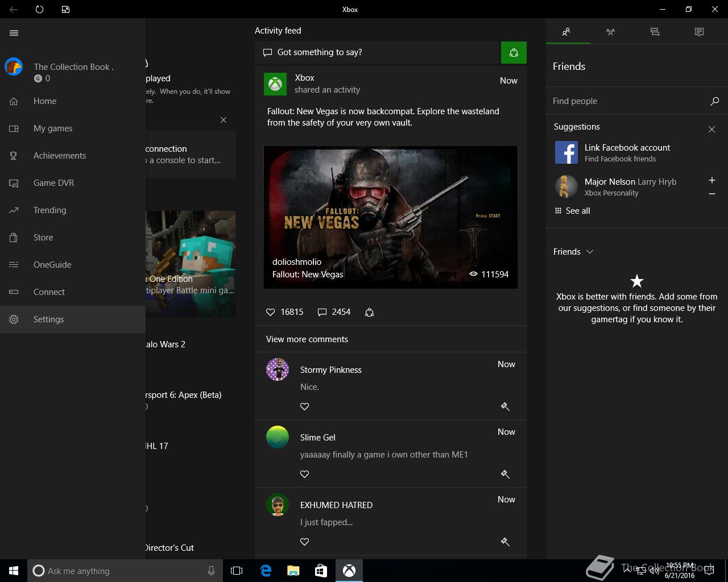728x582 pixels.
Task: Open EXHUMED HATRED's profile picture
Action: click(278, 505)
